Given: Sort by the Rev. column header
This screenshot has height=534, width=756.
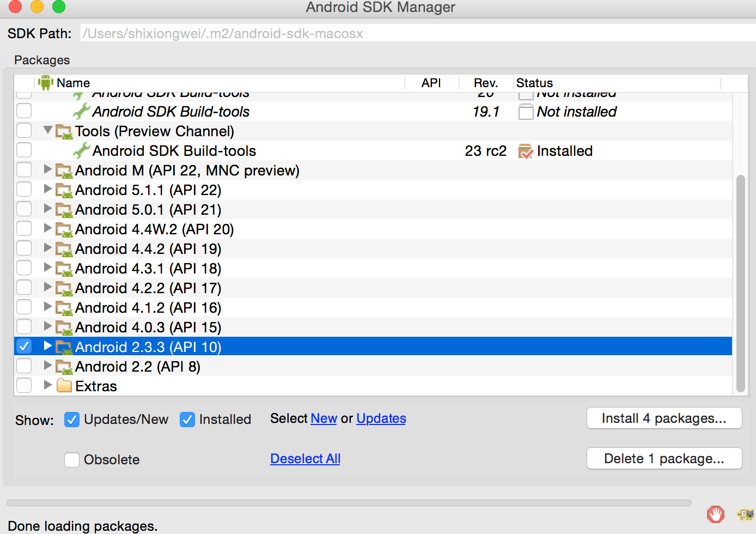Looking at the screenshot, I should tap(486, 83).
